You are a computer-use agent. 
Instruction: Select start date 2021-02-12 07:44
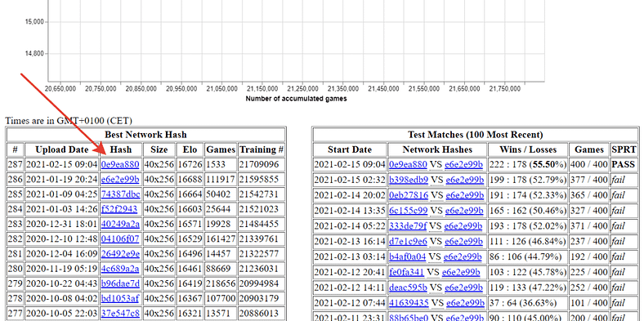[x=350, y=303]
